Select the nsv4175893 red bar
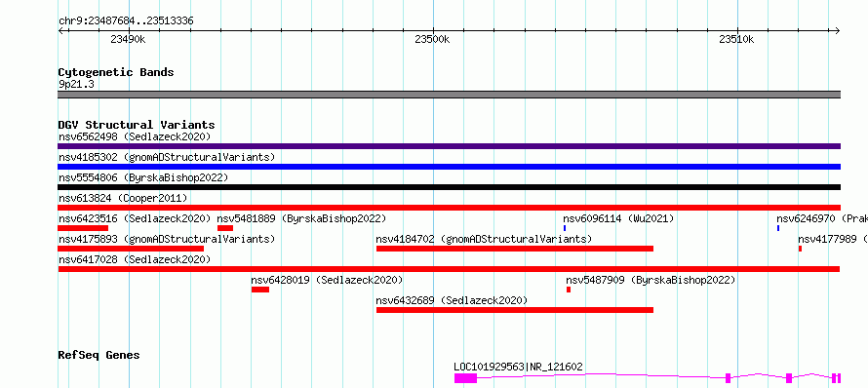Image resolution: width=868 pixels, height=388 pixels. click(131, 249)
